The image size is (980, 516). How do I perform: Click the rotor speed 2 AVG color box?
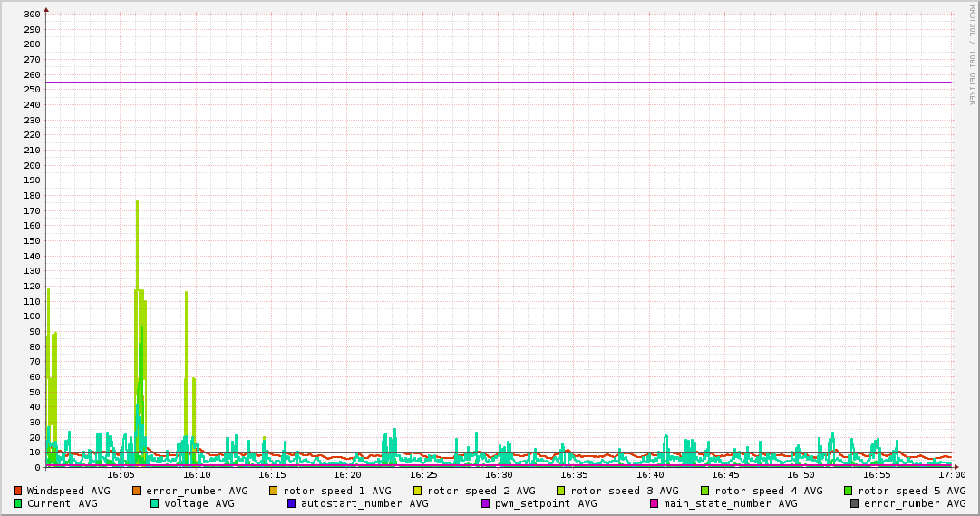(418, 491)
